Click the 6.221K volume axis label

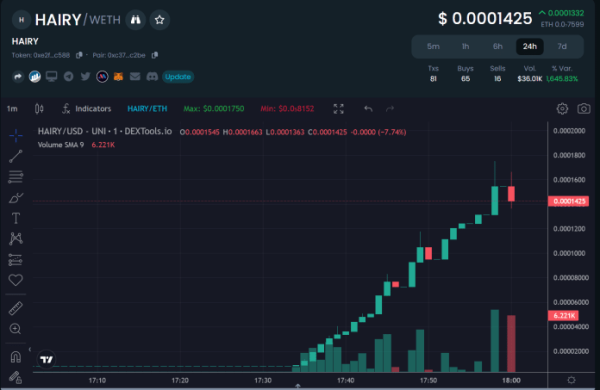[563, 316]
